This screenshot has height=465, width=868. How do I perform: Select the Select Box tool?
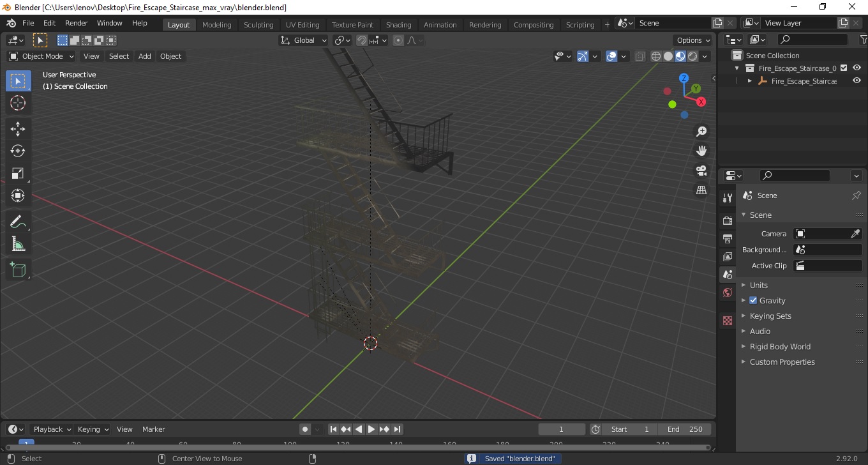pyautogui.click(x=18, y=81)
